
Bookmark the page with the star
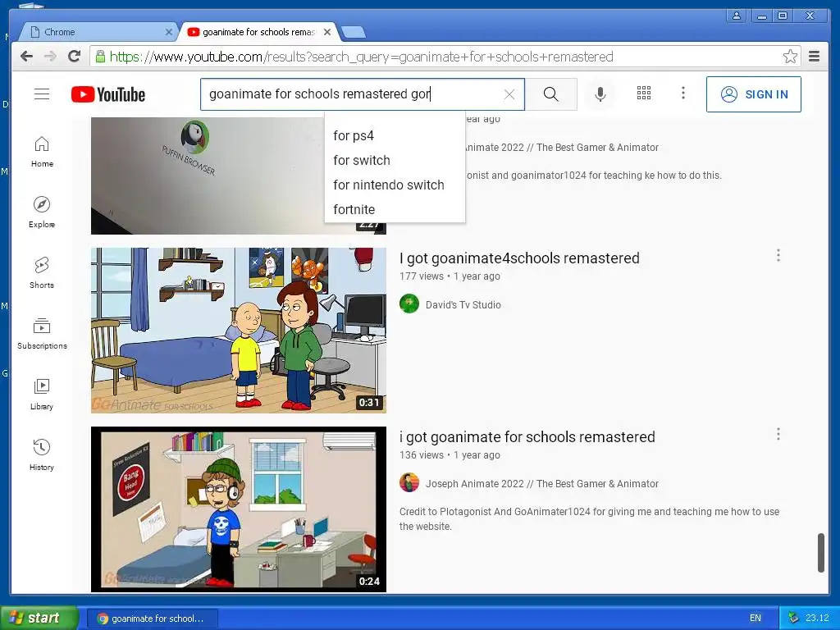point(790,57)
